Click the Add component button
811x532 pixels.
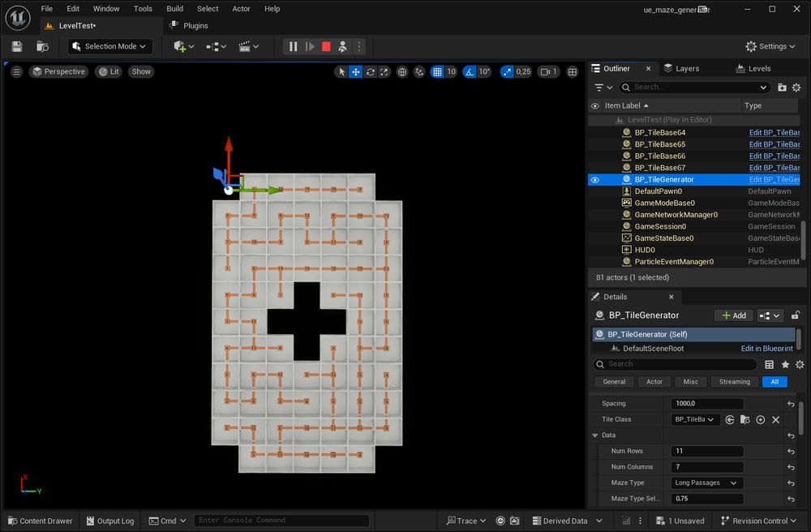coord(733,315)
